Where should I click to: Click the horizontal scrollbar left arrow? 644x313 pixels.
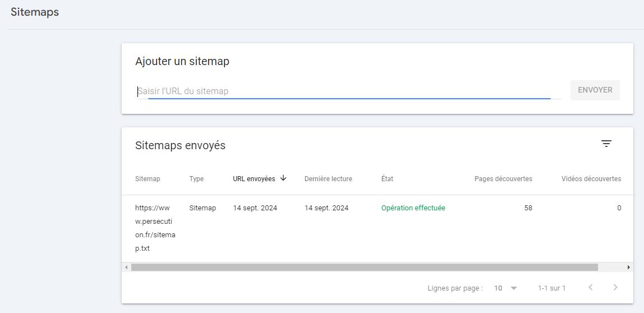pos(126,268)
